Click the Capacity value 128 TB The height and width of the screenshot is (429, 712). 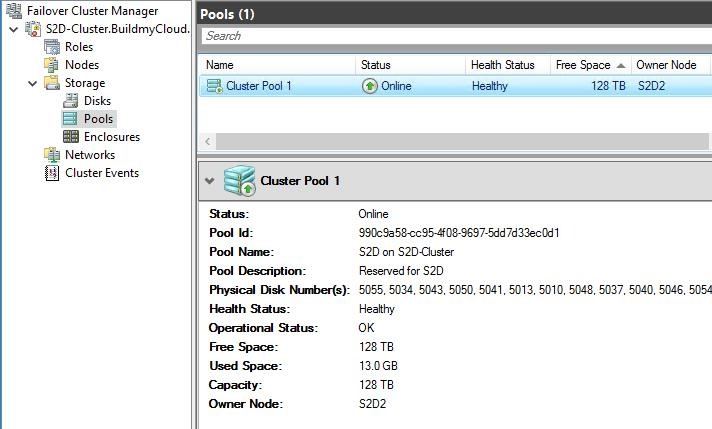click(x=376, y=385)
